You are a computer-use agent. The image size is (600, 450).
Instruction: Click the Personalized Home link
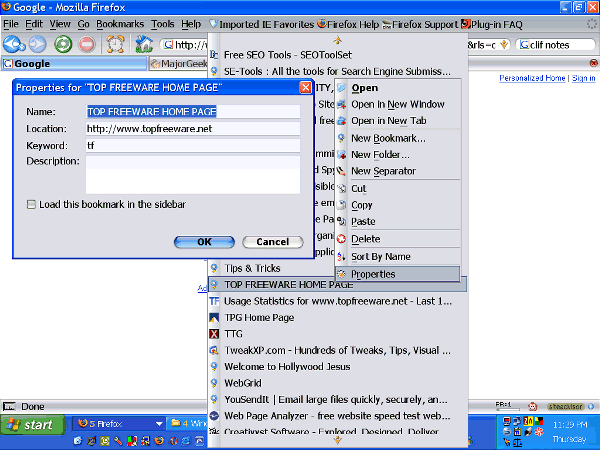point(532,78)
